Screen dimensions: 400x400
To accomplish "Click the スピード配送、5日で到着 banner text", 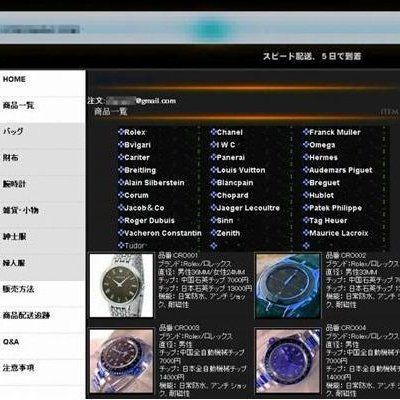I will click(x=312, y=56).
